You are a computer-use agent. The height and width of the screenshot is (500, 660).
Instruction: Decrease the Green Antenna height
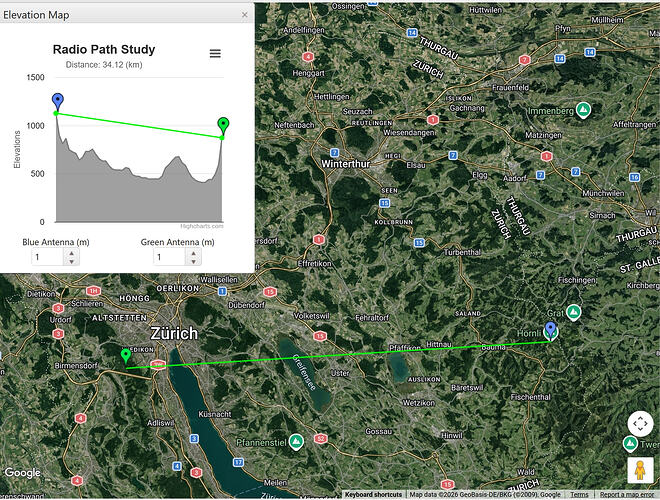click(x=192, y=261)
